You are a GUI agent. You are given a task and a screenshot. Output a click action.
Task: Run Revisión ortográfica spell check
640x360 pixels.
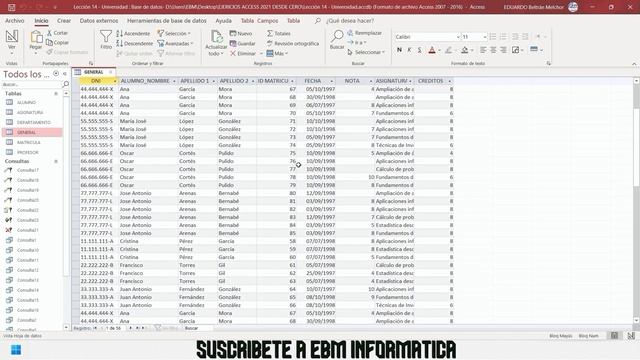click(293, 43)
